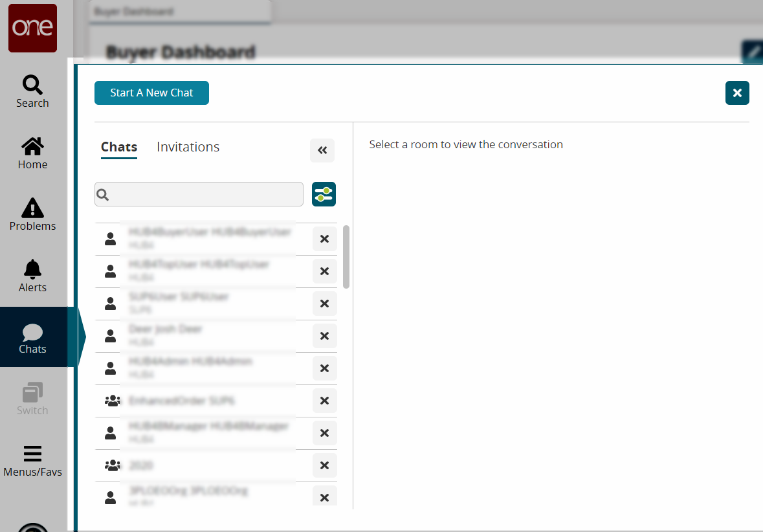Remove the 3PLOEOOrg chat
Viewport: 763px width, 532px height.
tap(325, 496)
